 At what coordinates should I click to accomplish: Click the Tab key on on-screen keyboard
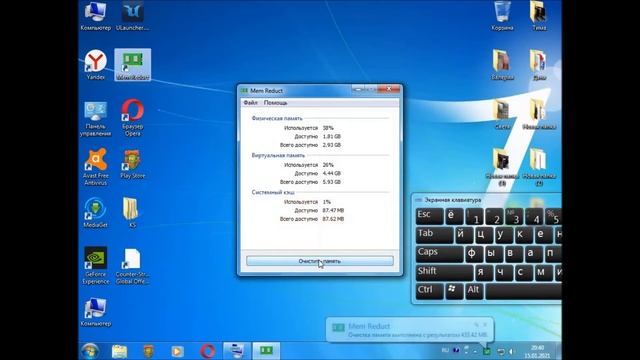click(434, 235)
